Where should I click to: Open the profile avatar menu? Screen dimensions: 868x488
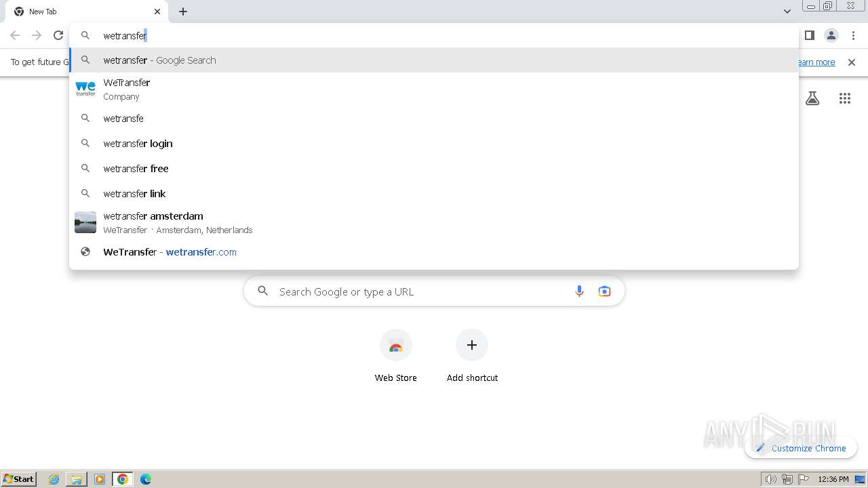(x=831, y=35)
